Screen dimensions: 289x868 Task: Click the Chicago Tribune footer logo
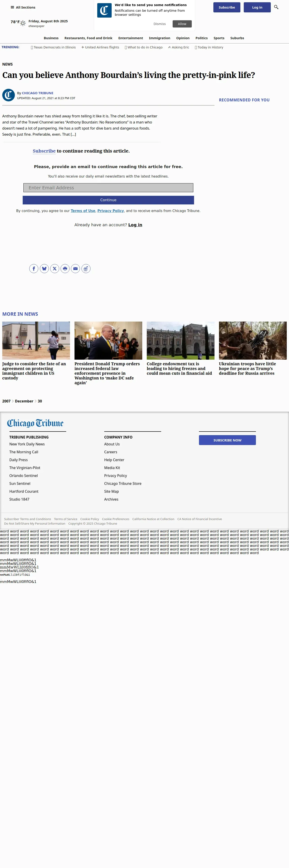(35, 423)
